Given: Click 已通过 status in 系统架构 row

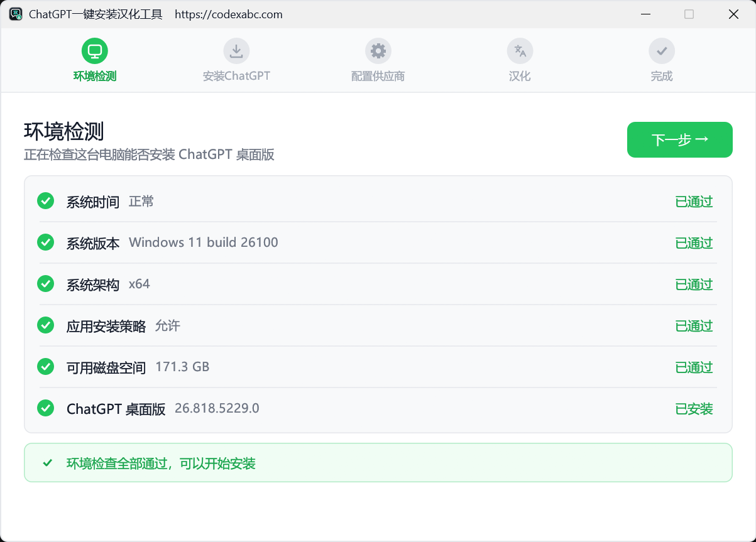Looking at the screenshot, I should click(694, 285).
